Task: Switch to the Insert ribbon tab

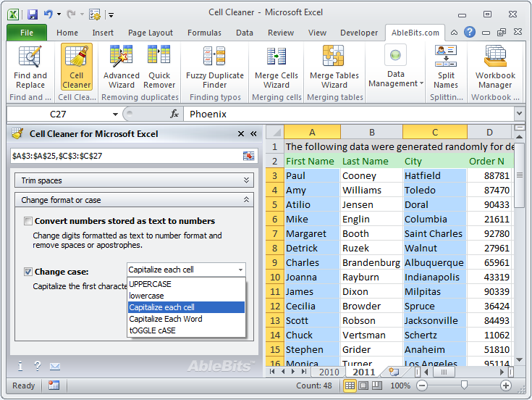Action: (x=103, y=33)
